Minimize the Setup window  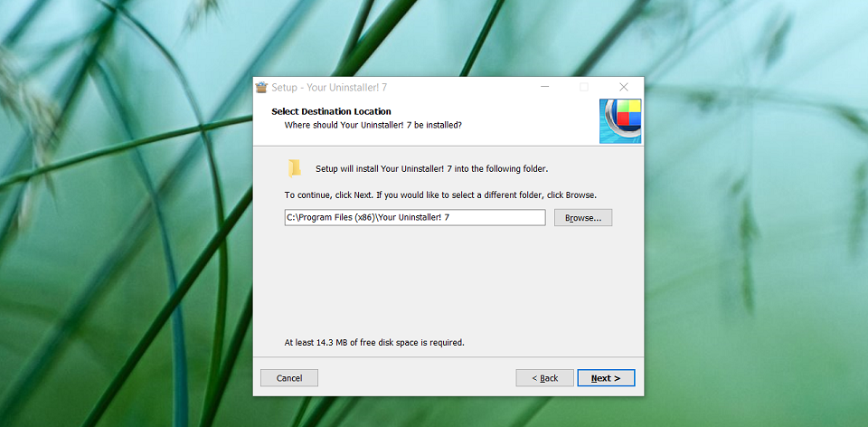545,87
